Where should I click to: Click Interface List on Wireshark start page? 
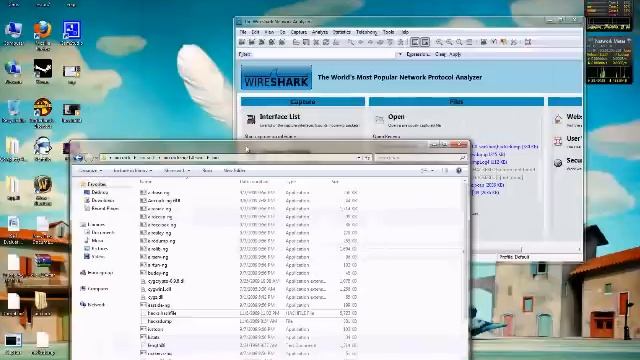(280, 117)
